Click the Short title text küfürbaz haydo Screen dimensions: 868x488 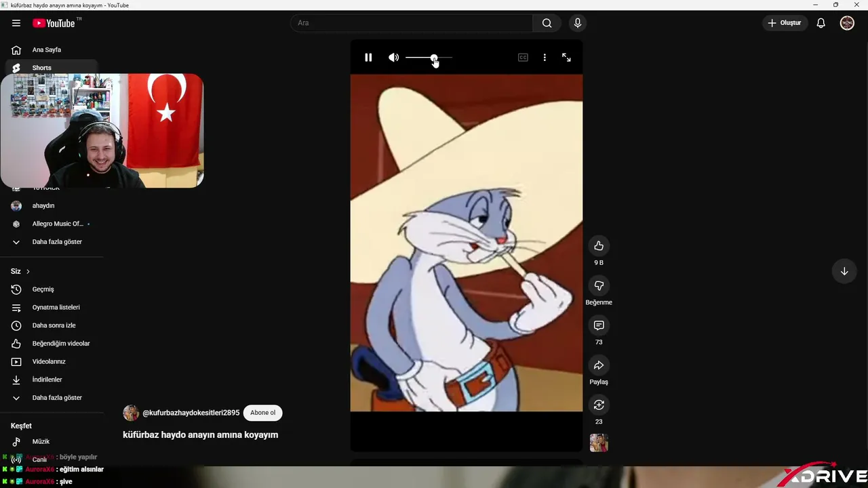pyautogui.click(x=201, y=435)
